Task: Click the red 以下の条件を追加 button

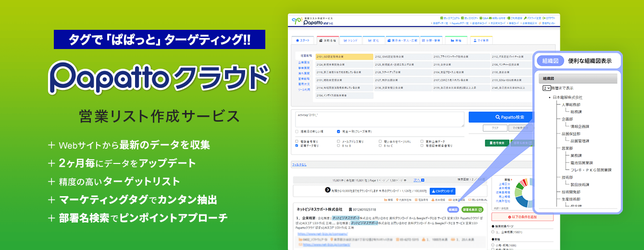Action: click(522, 217)
